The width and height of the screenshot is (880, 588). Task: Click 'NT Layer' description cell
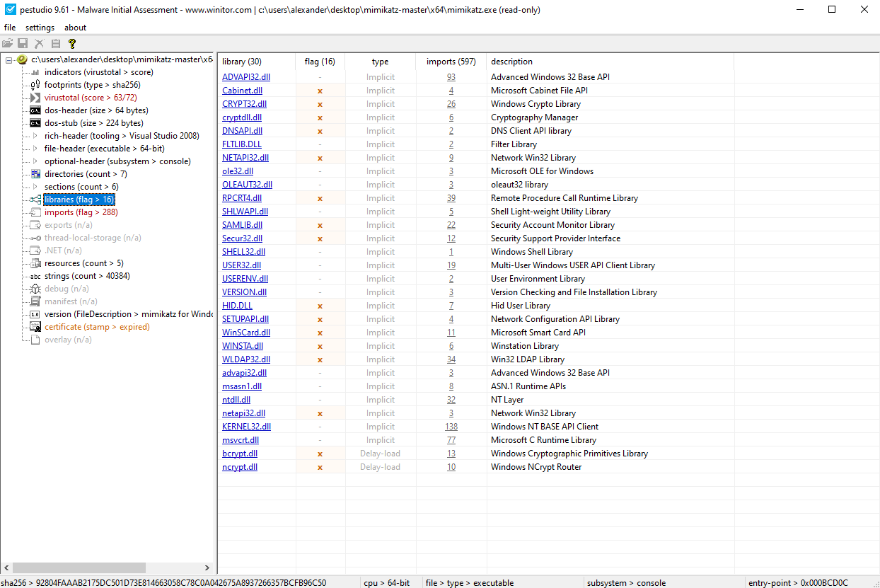click(x=507, y=400)
